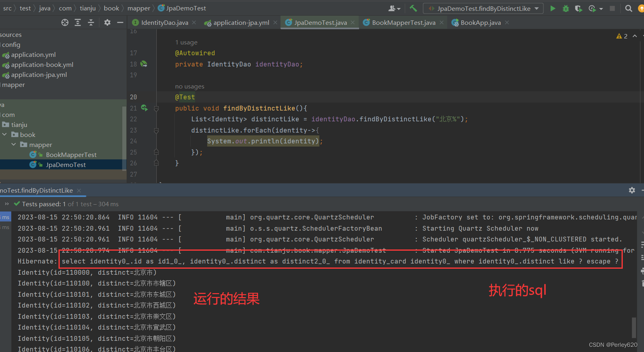This screenshot has width=644, height=352.
Task: Click line number 22 in gutter
Action: point(133,119)
